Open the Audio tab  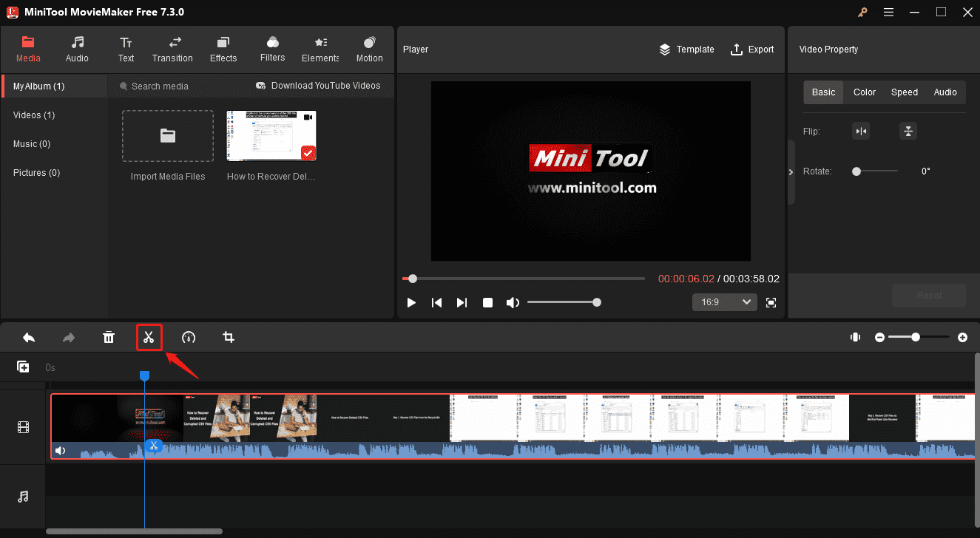77,50
